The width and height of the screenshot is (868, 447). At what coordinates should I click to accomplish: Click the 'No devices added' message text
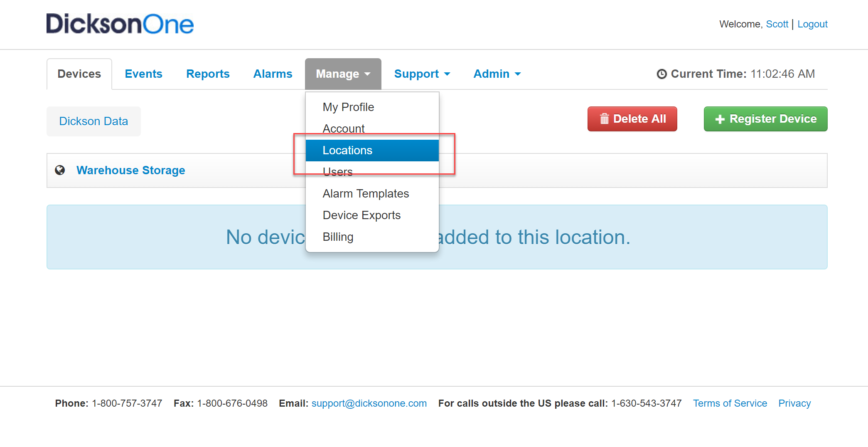pos(428,237)
